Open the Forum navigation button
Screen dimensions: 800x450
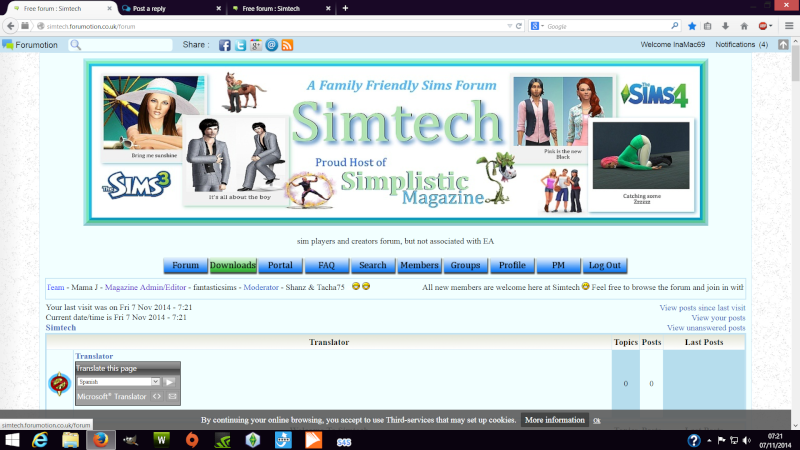[x=185, y=265]
